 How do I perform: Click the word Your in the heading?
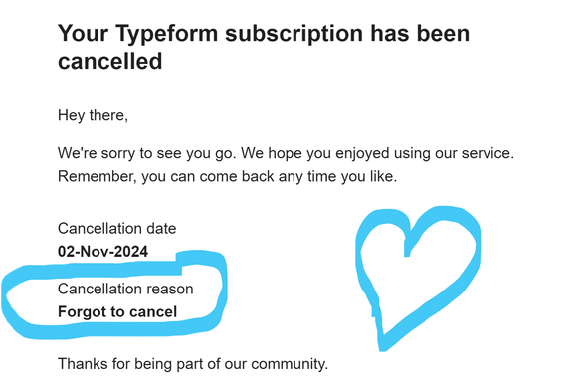pos(84,33)
